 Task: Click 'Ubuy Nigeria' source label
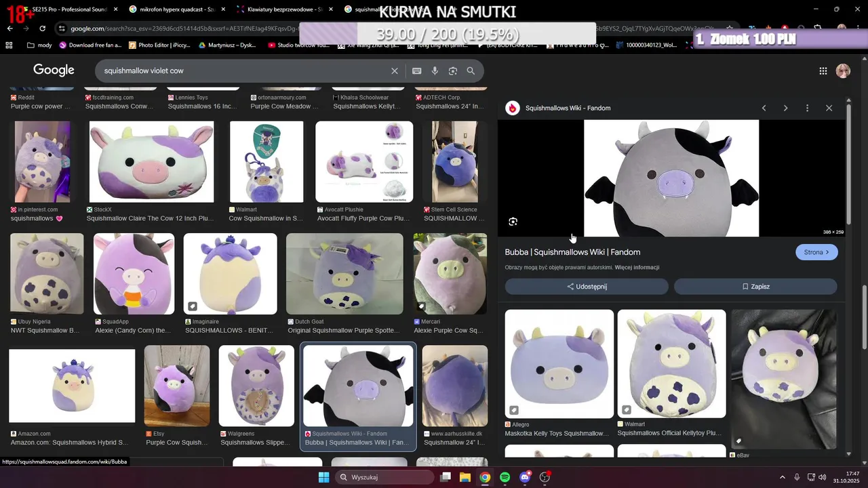click(x=35, y=321)
